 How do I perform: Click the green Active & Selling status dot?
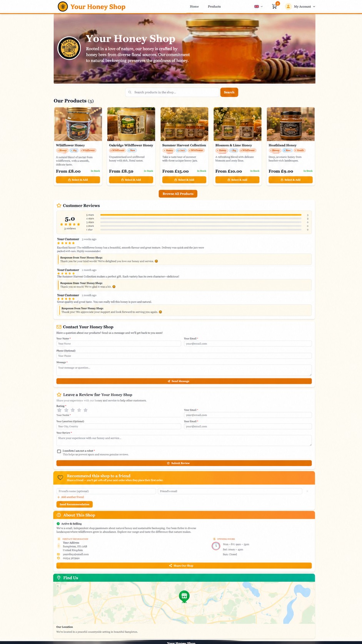coord(58,524)
